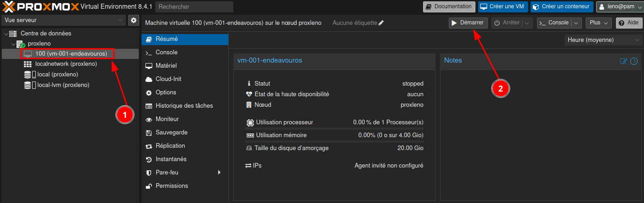
Task: Start the VM with Démarrer
Action: (x=468, y=23)
